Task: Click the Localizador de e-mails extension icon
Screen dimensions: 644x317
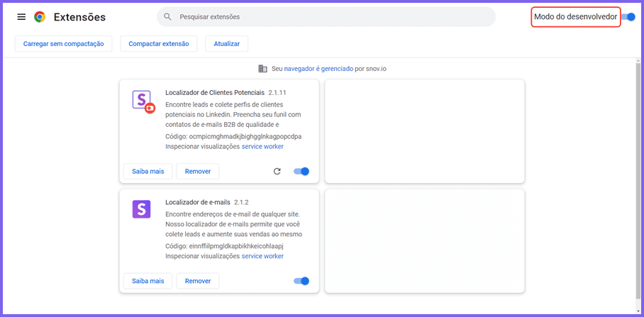Action: (142, 209)
